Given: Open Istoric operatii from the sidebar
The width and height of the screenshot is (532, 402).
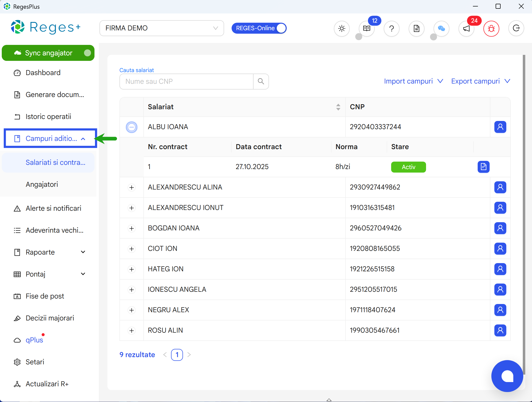Looking at the screenshot, I should tap(48, 116).
